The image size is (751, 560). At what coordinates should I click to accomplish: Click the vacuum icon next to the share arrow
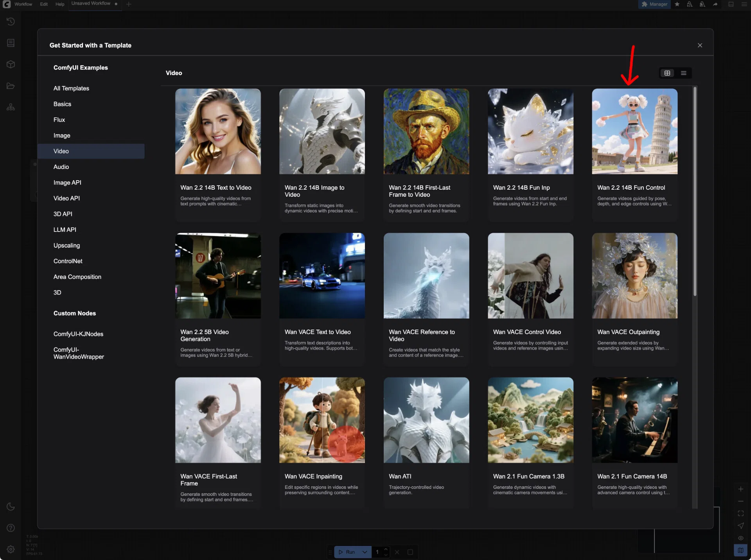pyautogui.click(x=702, y=4)
